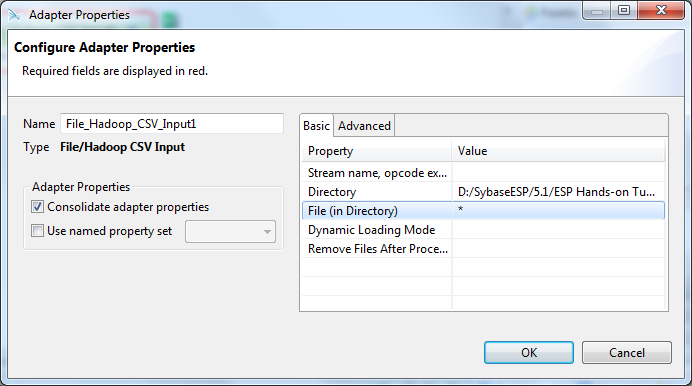Select the Directory property row

483,192
